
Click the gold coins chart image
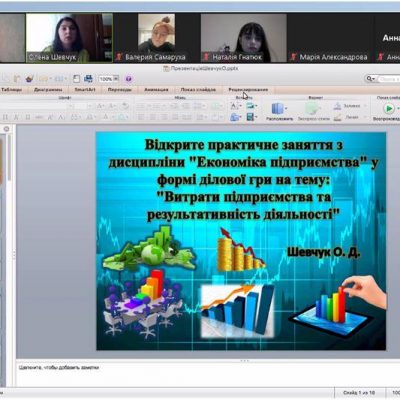coord(241,249)
